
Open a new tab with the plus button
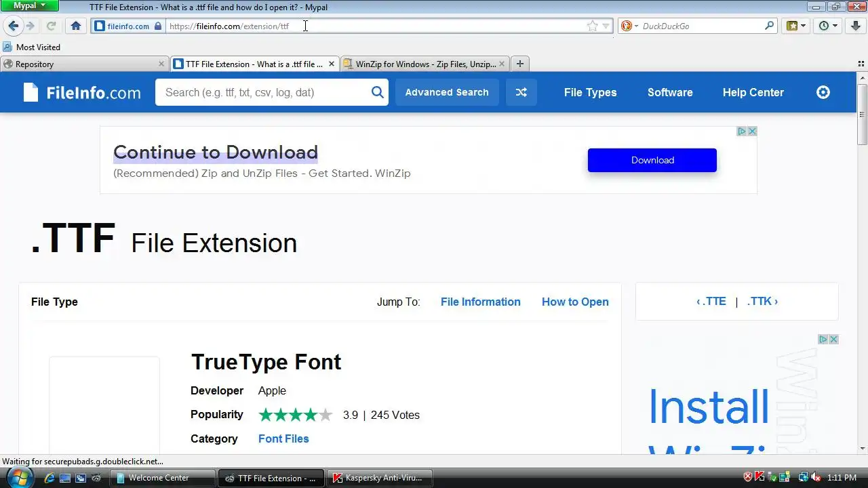tap(520, 64)
